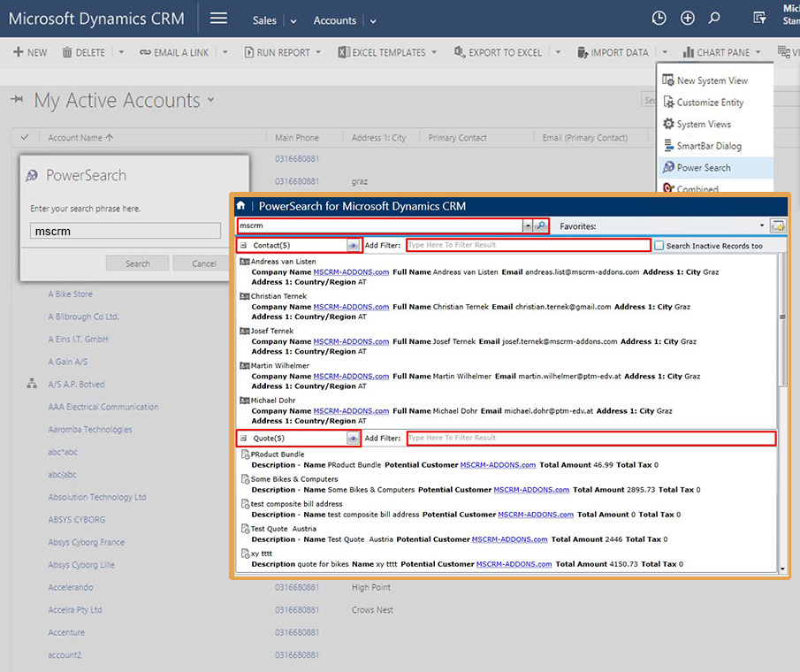Open the My Active Accounts view selector
The image size is (800, 672).
point(210,100)
